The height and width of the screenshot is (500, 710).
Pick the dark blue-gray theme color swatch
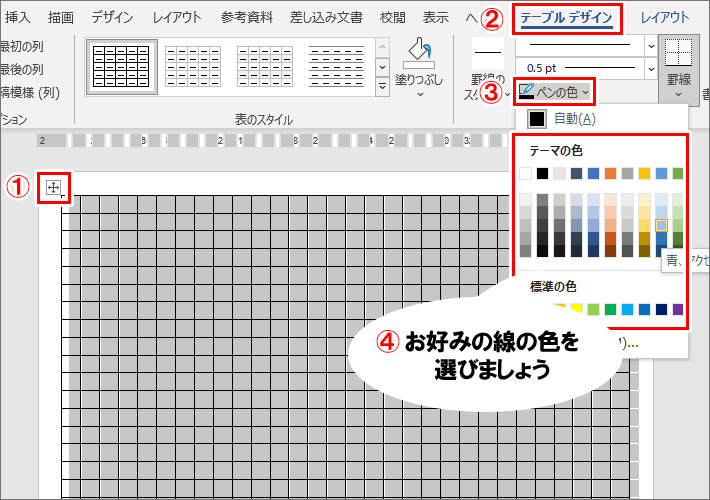[576, 173]
